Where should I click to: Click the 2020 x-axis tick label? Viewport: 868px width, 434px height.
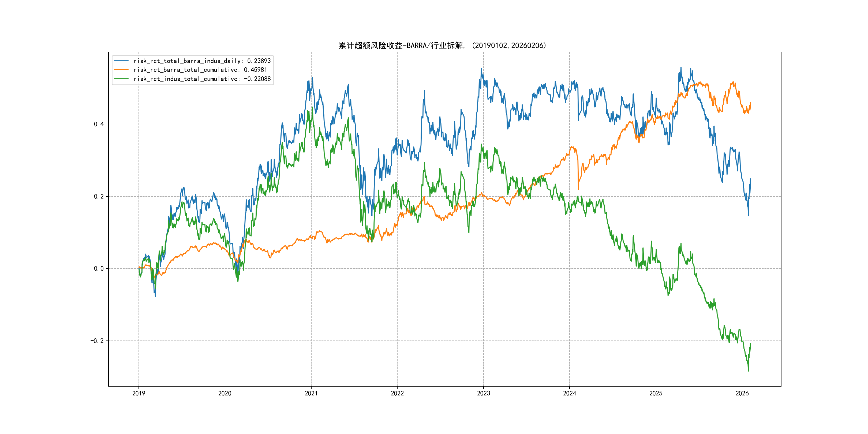click(225, 394)
